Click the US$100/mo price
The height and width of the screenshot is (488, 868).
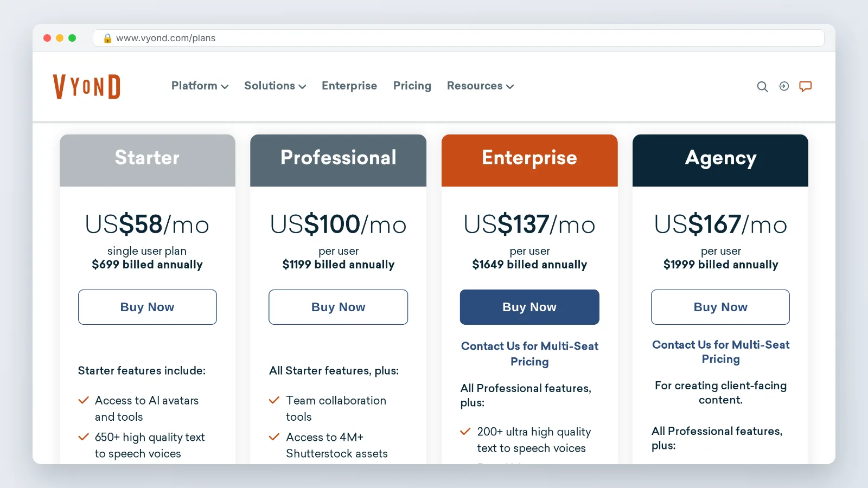pyautogui.click(x=339, y=224)
